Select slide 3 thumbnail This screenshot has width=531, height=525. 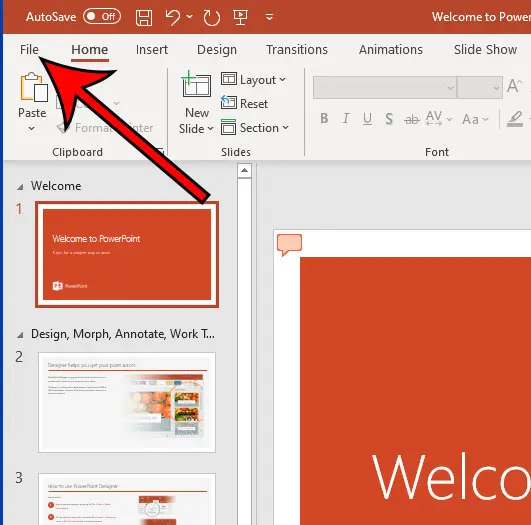click(x=127, y=499)
